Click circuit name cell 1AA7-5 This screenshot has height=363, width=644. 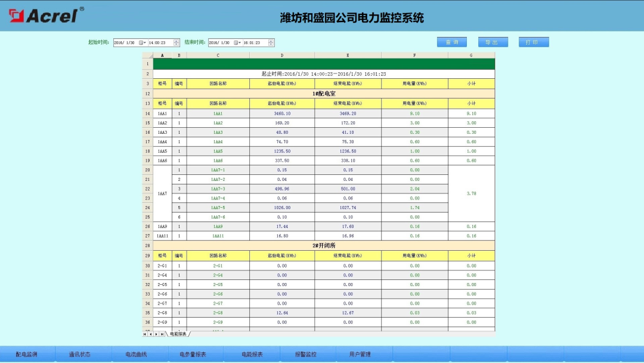pos(218,208)
